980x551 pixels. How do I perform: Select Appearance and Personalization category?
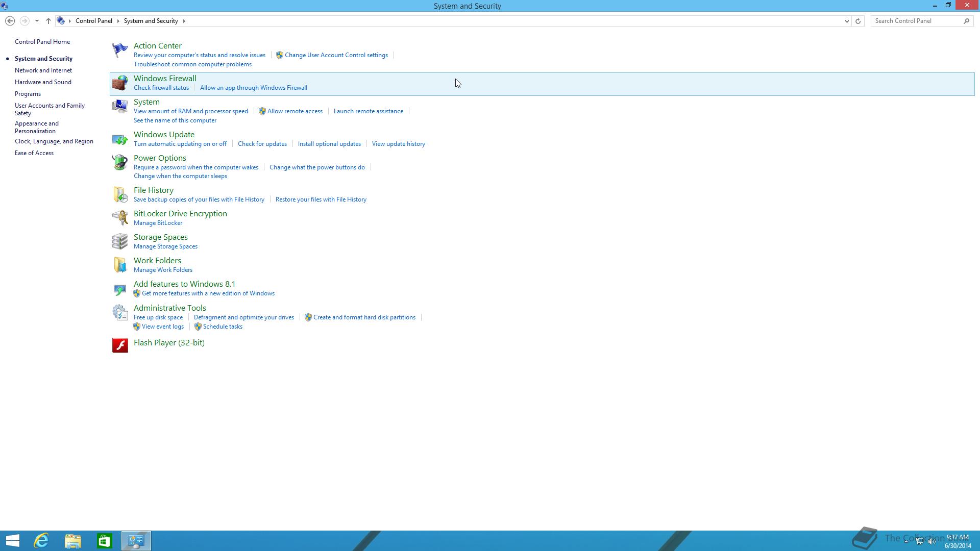[37, 127]
